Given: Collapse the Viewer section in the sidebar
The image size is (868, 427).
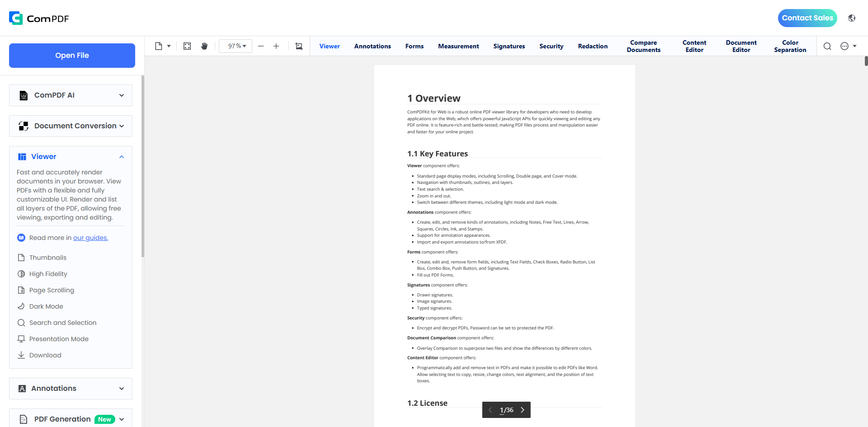Looking at the screenshot, I should [121, 157].
